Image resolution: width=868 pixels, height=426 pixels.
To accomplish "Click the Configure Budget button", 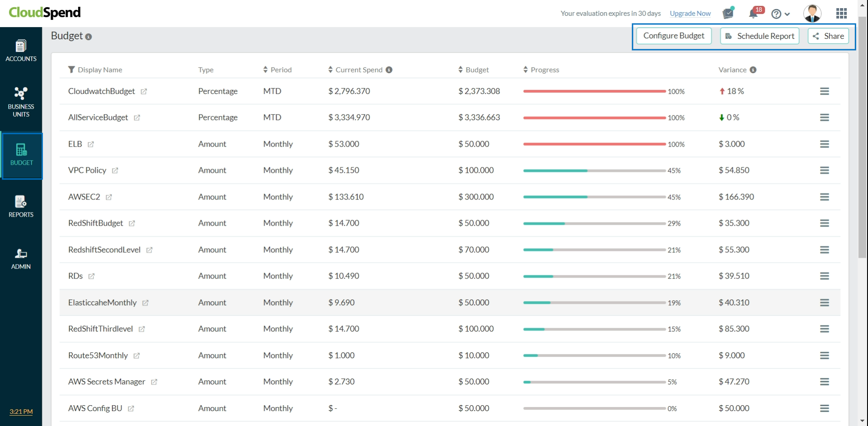I will point(674,36).
